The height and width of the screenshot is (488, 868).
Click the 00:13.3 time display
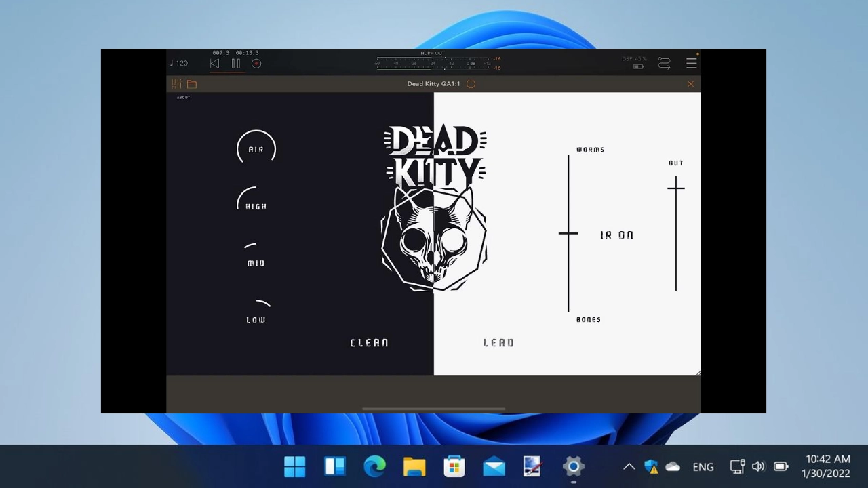pyautogui.click(x=248, y=53)
